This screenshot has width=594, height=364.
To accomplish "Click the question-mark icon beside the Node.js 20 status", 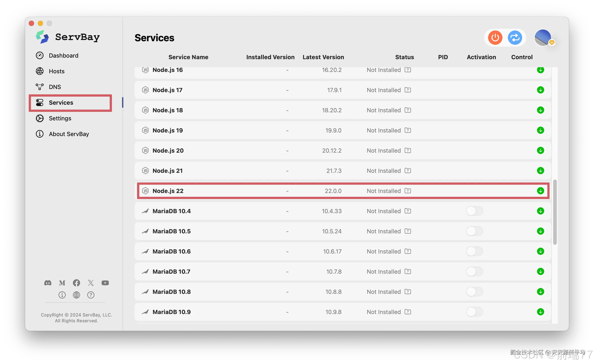I will click(x=408, y=151).
